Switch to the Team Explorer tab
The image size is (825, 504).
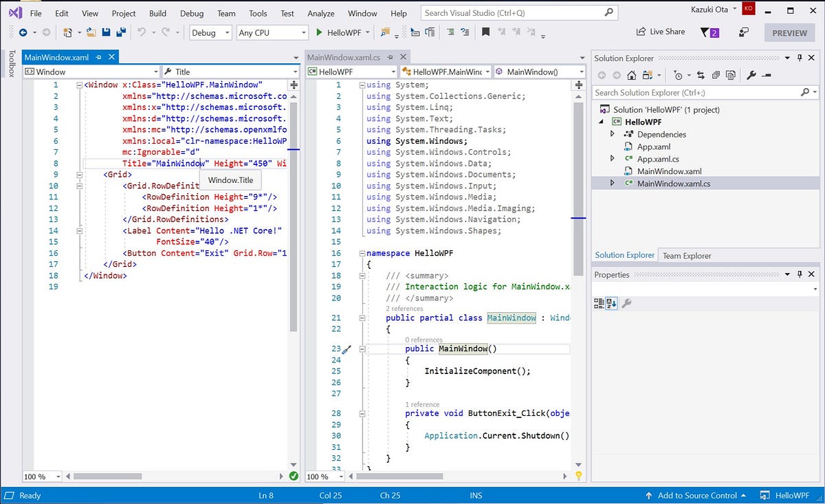point(686,255)
